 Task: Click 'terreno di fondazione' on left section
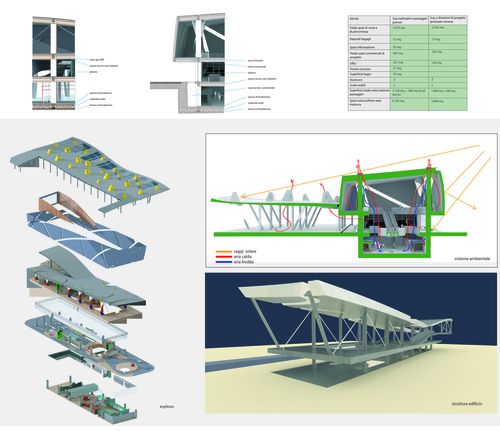[101, 105]
